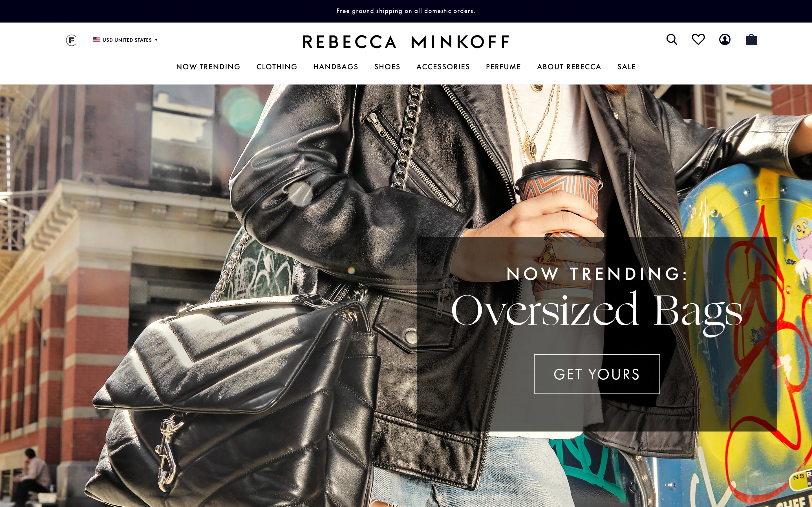812x507 pixels.
Task: Open the About Rebecca menu
Action: (x=569, y=67)
